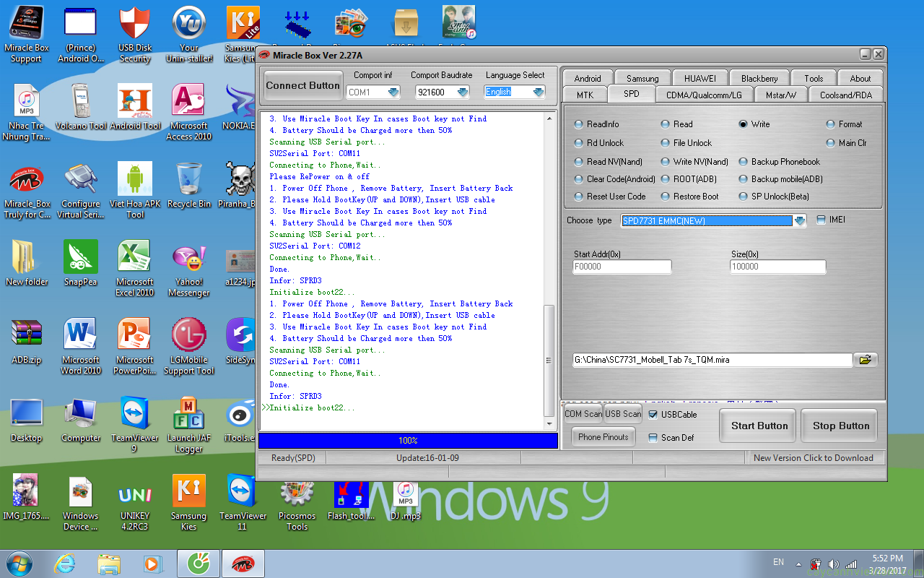This screenshot has width=924, height=578.
Task: Click Miracle Box taskbar button
Action: click(x=243, y=564)
